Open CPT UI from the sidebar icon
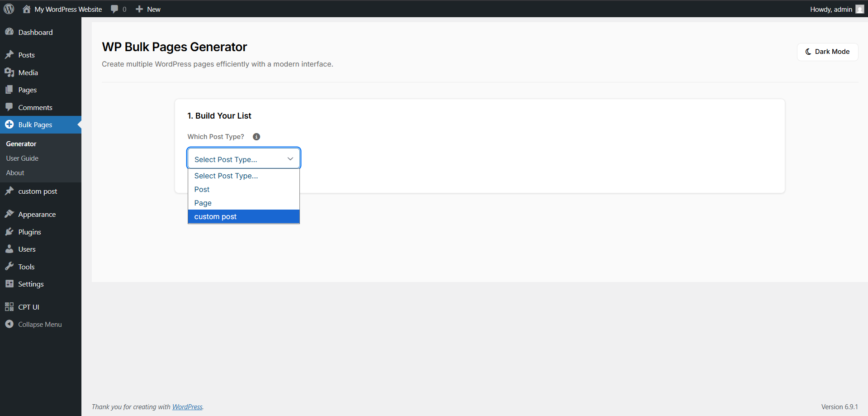This screenshot has height=416, width=868. coord(10,306)
